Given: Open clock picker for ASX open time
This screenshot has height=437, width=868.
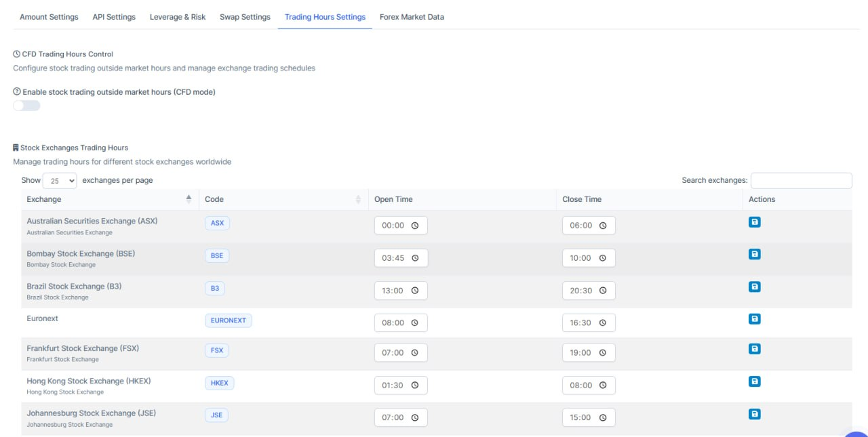Looking at the screenshot, I should (414, 226).
